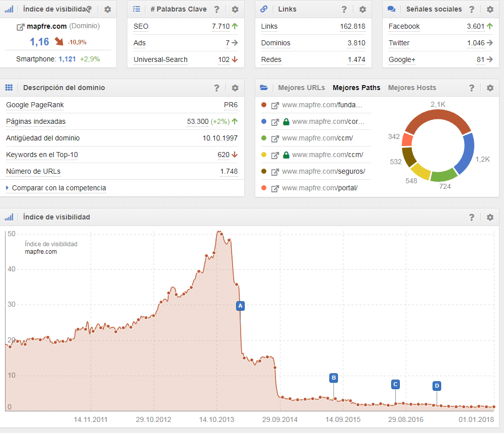This screenshot has height=433, width=504.
Task: Open settings gear of Señales sociales box
Action: [x=490, y=10]
